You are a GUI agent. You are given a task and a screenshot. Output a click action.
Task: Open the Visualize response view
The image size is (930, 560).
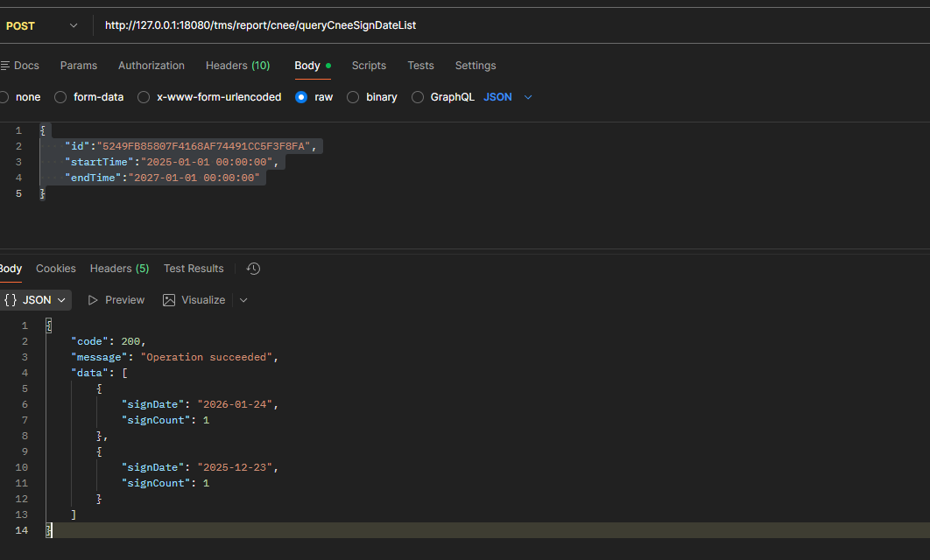[x=194, y=300]
